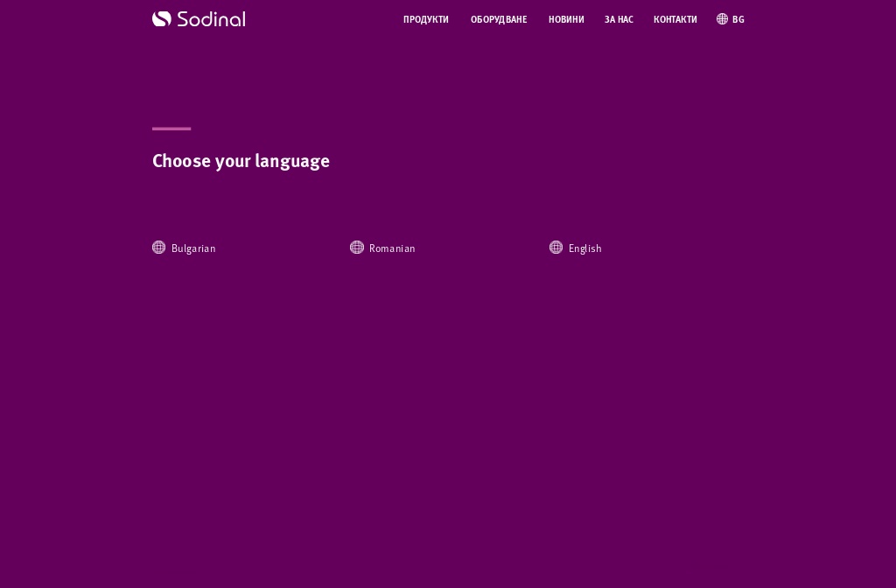This screenshot has width=896, height=588.
Task: Open the ПРОДУКТИ menu
Action: (426, 19)
